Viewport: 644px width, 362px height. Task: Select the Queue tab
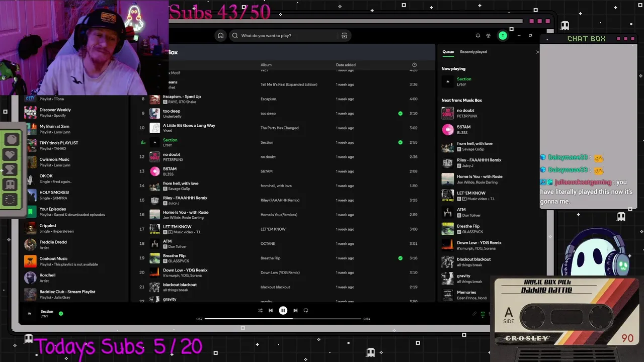pos(448,52)
